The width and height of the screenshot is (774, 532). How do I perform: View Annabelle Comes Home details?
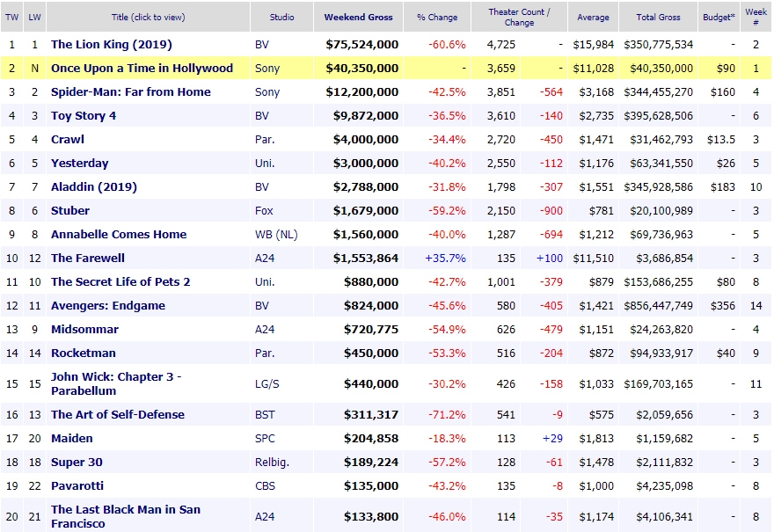pos(119,234)
